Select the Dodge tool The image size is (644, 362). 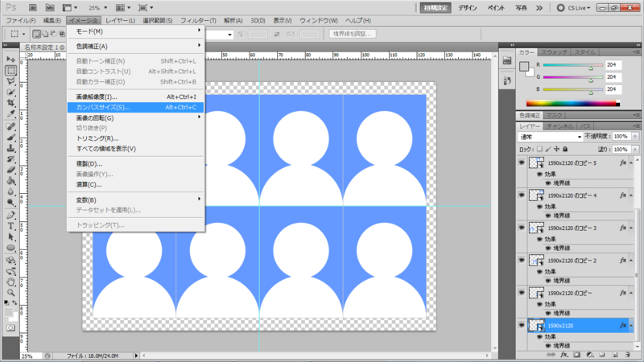pyautogui.click(x=10, y=202)
